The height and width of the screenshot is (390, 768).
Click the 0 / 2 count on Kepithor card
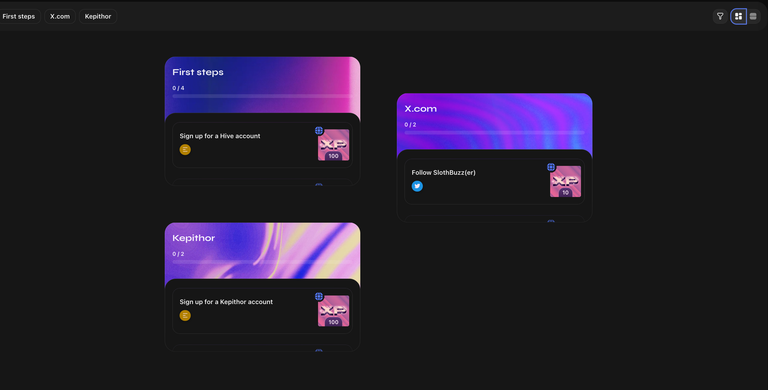pos(178,254)
